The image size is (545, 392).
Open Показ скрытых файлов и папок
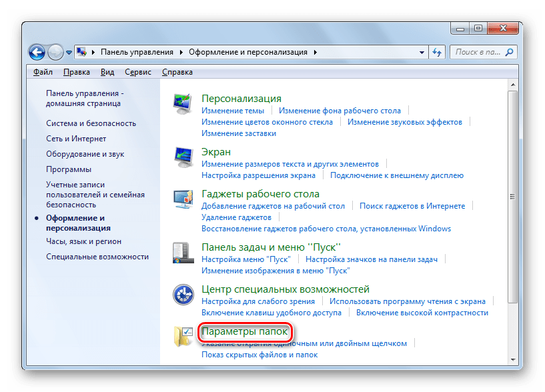[259, 355]
